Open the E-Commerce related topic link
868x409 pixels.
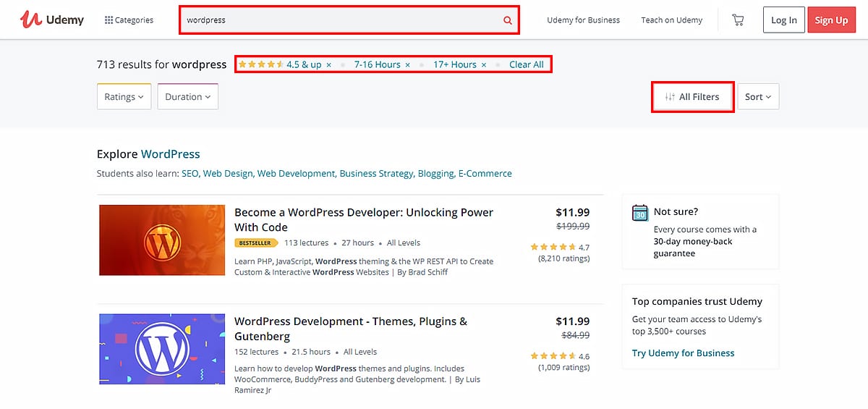tap(485, 174)
